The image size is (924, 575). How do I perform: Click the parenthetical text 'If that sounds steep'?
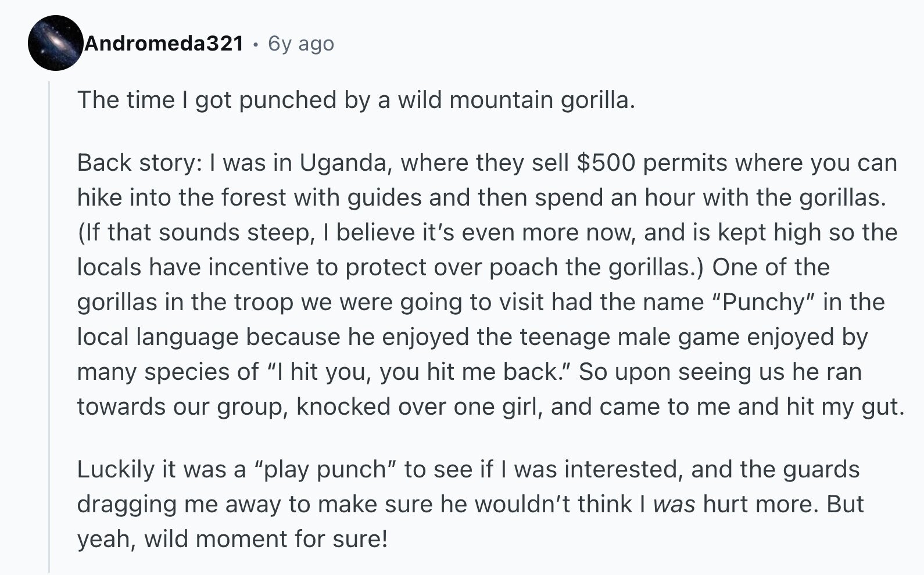pos(193,233)
